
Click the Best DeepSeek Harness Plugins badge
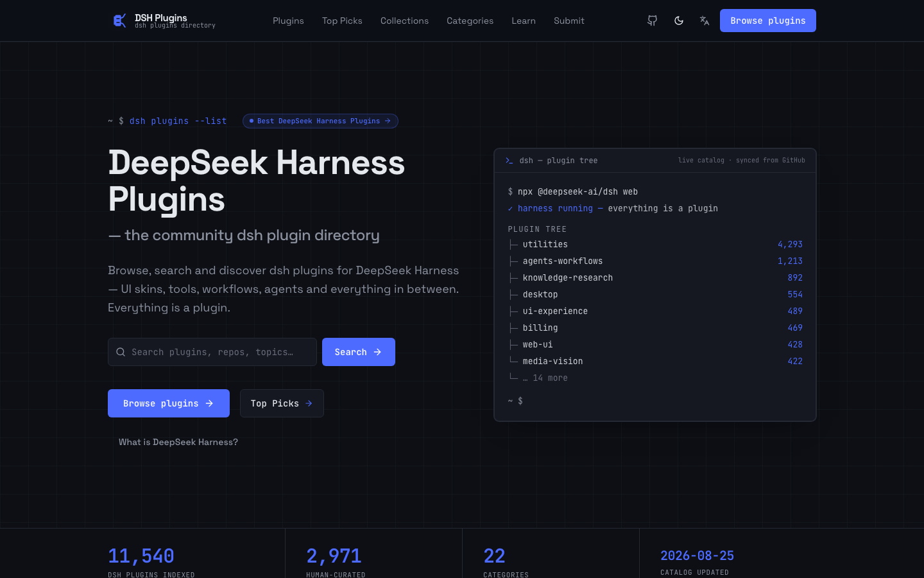320,121
